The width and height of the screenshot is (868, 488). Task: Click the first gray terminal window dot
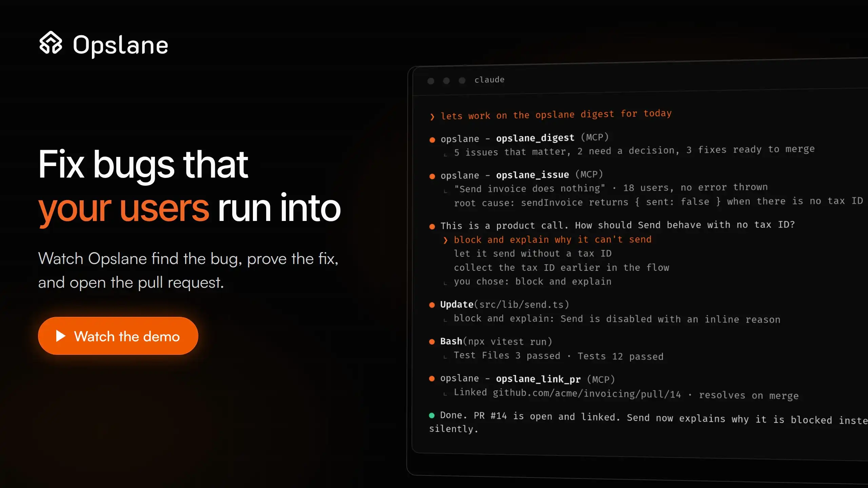click(x=431, y=81)
